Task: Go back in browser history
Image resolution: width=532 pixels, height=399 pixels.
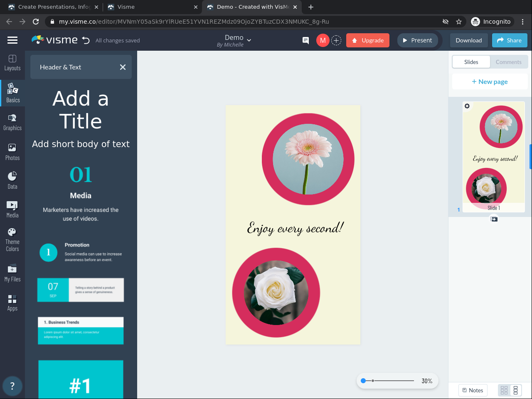Action: pyautogui.click(x=9, y=22)
